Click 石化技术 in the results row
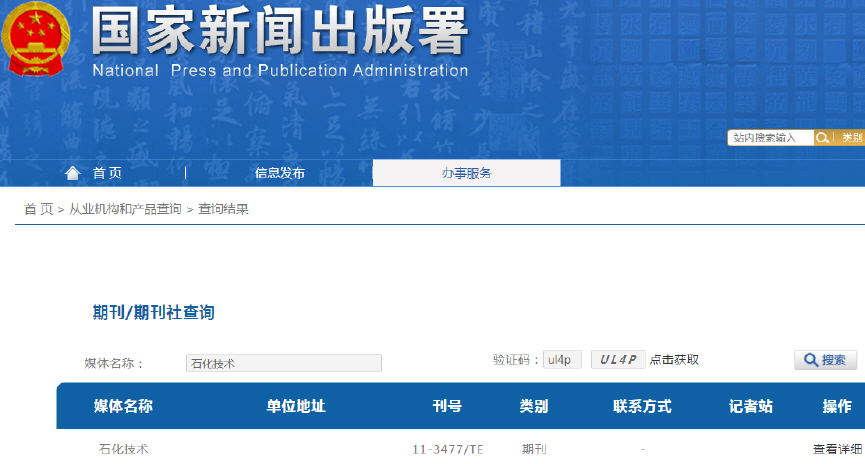865x464 pixels. pyautogui.click(x=124, y=449)
